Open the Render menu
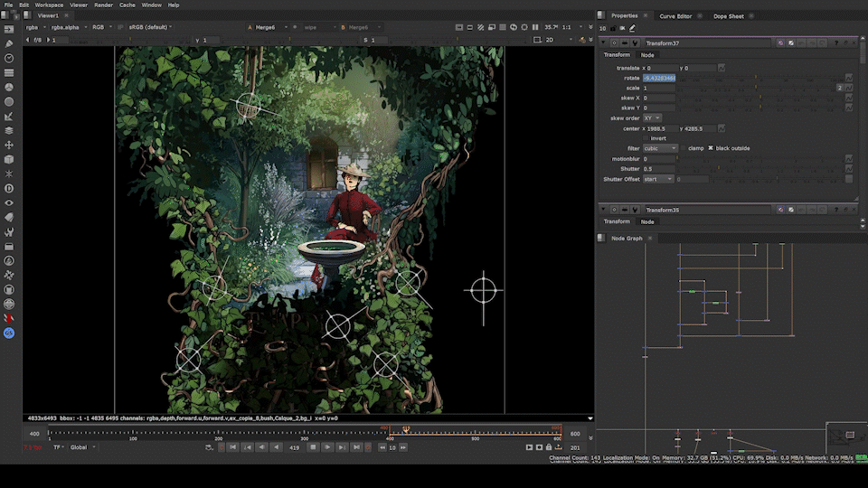Viewport: 868px width, 488px height. (103, 5)
